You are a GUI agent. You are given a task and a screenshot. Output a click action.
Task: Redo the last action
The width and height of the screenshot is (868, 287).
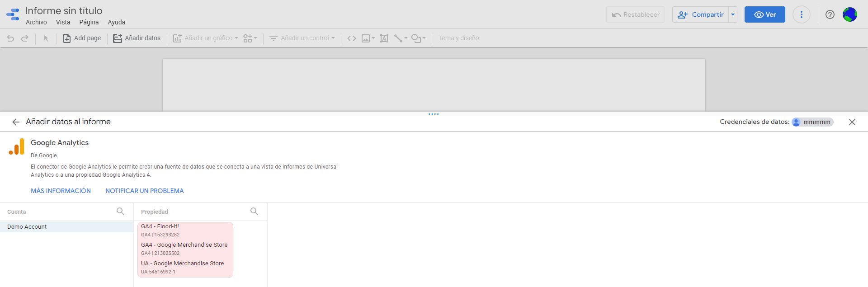point(25,38)
